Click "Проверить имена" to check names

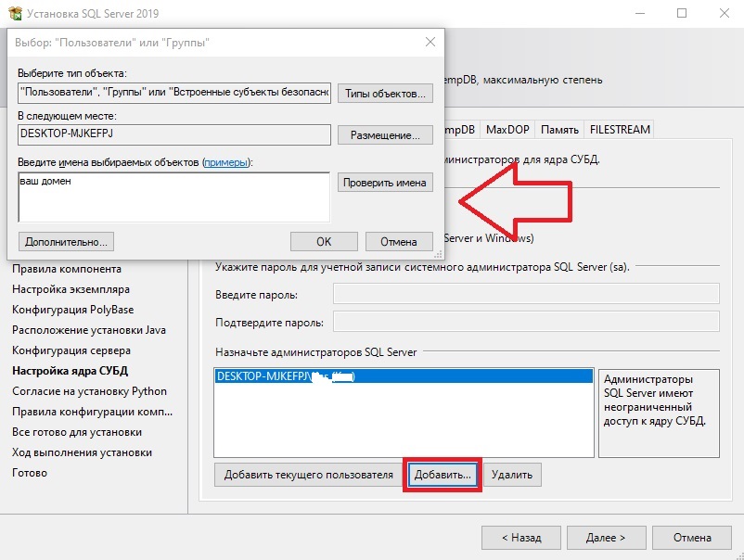(385, 183)
